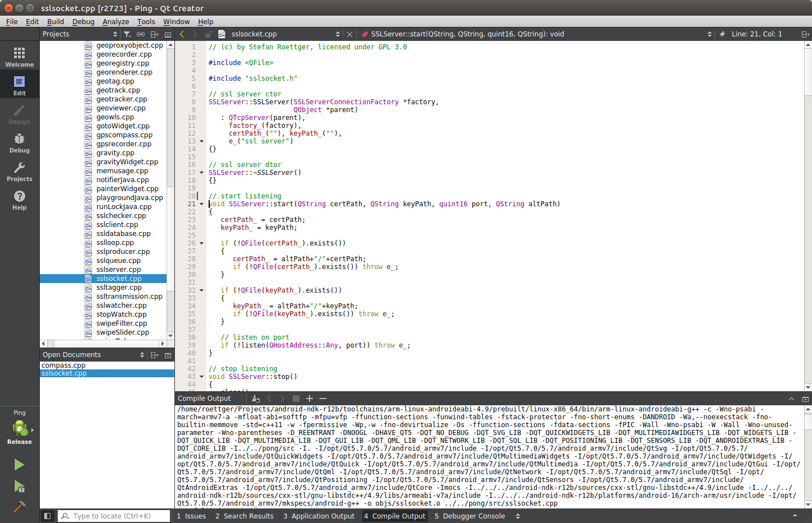
Task: Split the Projects side pane
Action: [x=154, y=34]
